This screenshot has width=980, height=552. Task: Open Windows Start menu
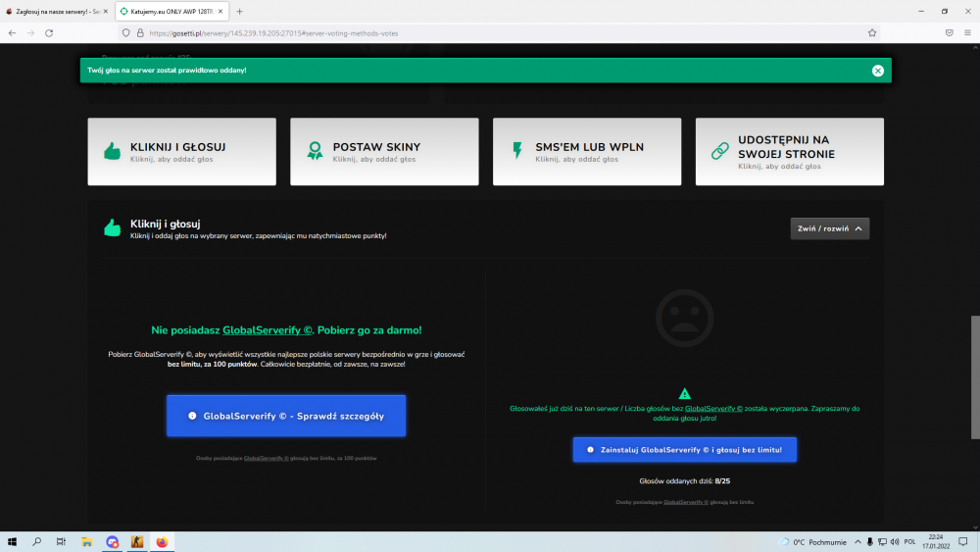12,542
